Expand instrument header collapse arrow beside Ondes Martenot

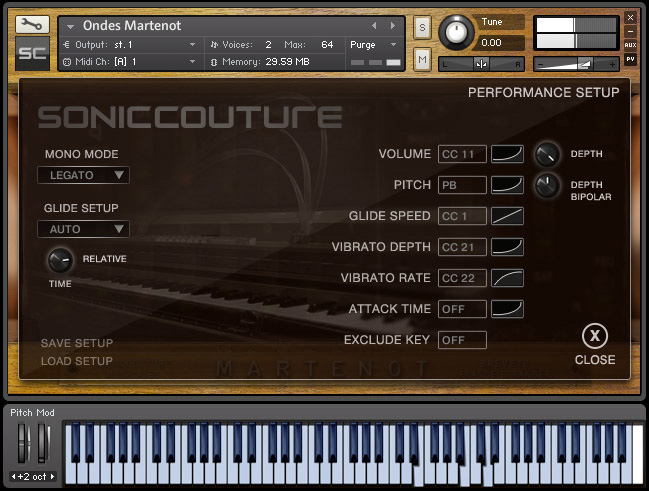pyautogui.click(x=70, y=26)
